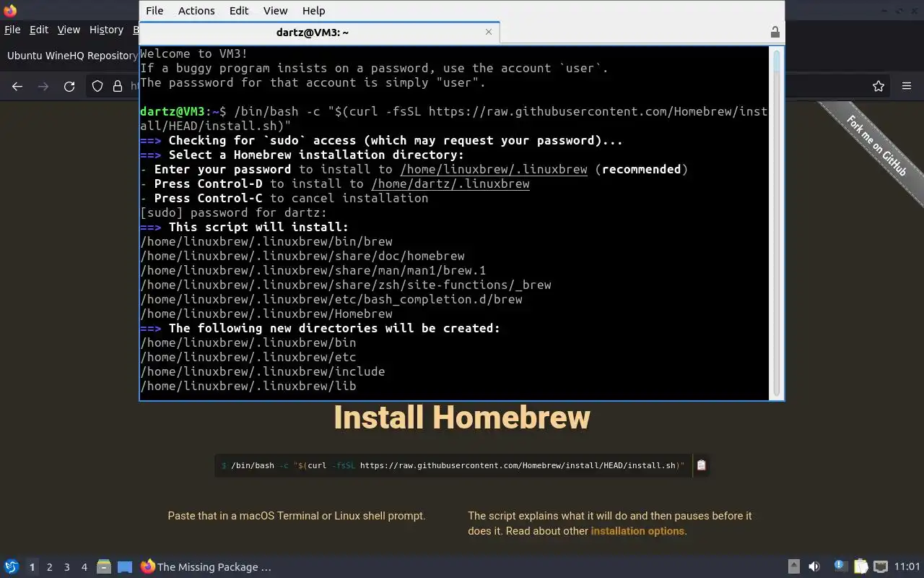
Task: Open Firefox Edit menu
Action: (38, 30)
